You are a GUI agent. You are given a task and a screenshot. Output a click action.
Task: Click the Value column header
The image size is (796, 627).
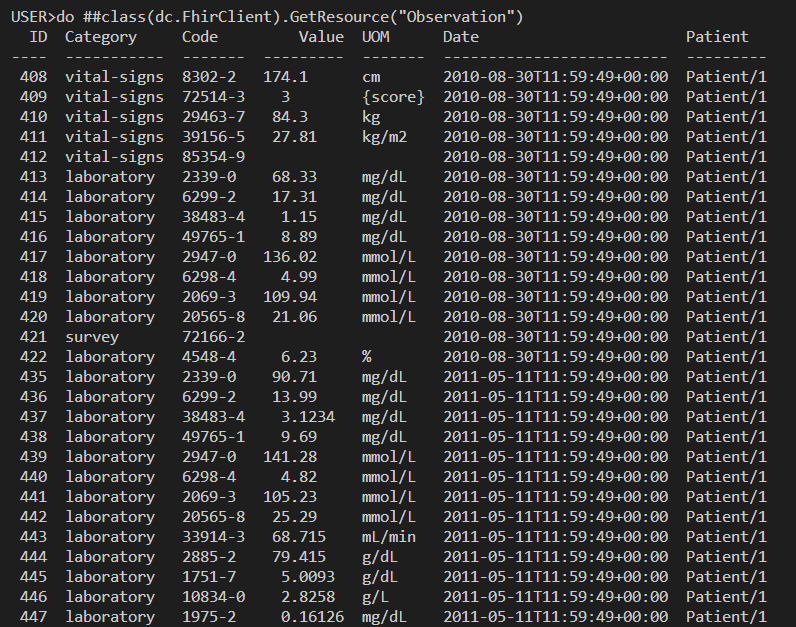point(321,37)
